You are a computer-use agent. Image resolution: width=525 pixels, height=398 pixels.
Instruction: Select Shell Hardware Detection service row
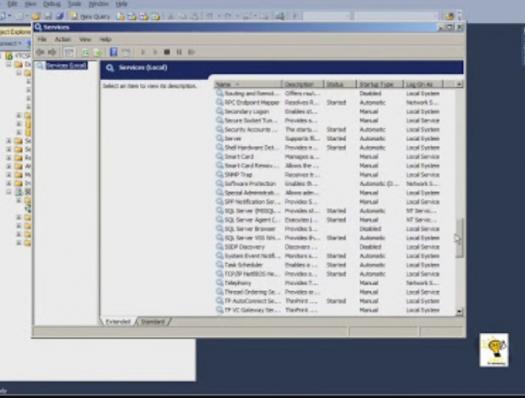[328, 148]
